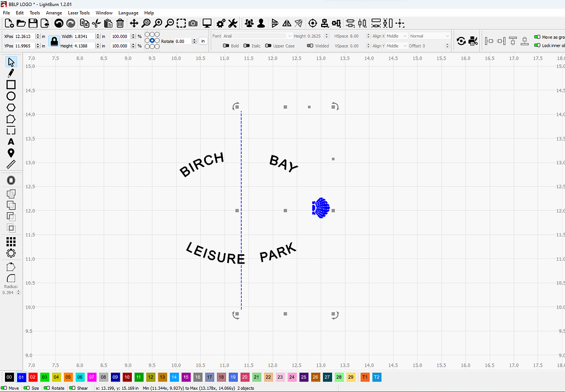Select the Ellipse drawing tool
The height and width of the screenshot is (392, 565).
10,96
